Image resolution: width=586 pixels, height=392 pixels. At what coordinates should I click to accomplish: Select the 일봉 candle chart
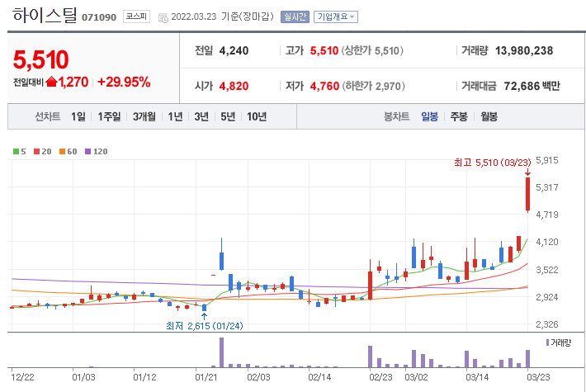point(429,116)
